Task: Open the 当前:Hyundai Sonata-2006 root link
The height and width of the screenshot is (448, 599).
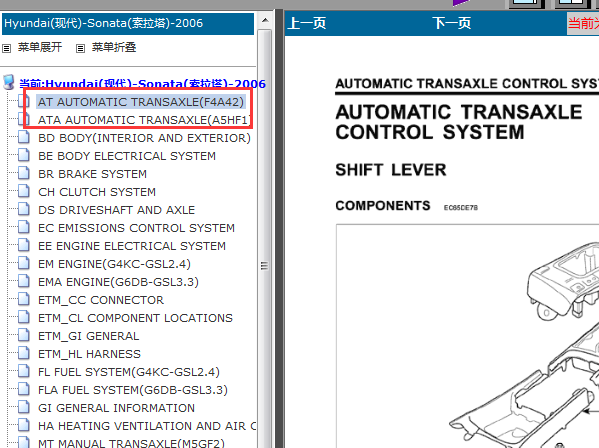Action: 142,84
